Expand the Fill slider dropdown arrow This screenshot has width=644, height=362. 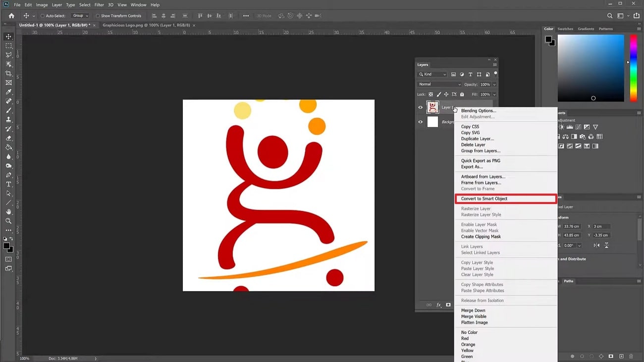[494, 95]
